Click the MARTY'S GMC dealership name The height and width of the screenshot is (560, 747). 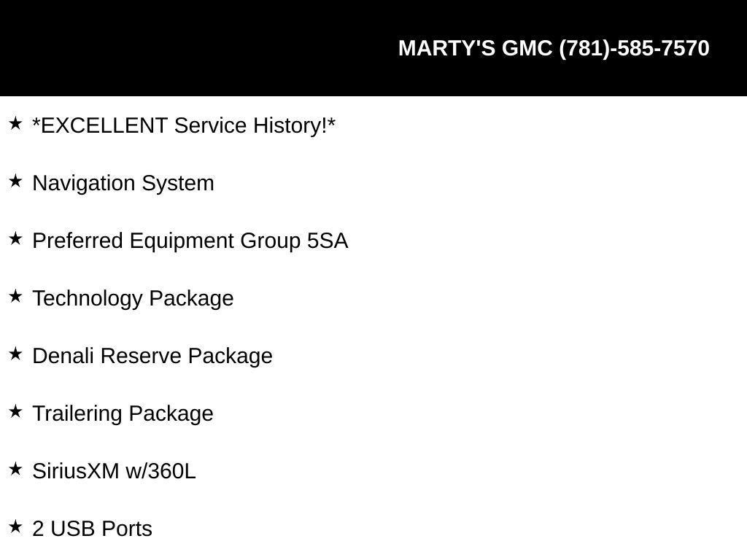pyautogui.click(x=475, y=48)
